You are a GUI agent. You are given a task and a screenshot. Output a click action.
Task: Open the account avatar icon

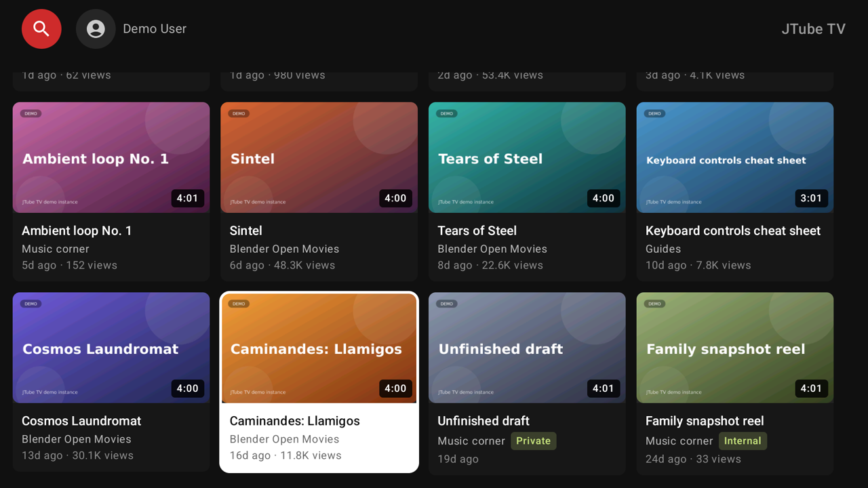click(96, 28)
